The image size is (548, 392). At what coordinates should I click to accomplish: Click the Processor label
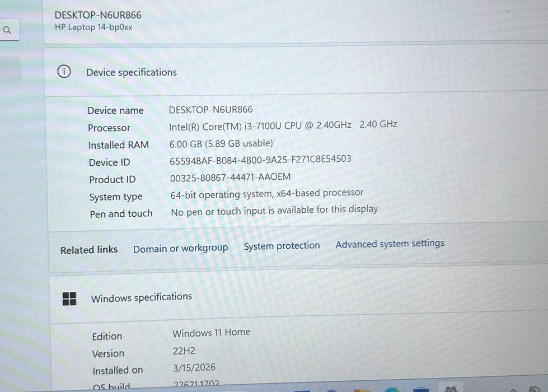click(109, 128)
